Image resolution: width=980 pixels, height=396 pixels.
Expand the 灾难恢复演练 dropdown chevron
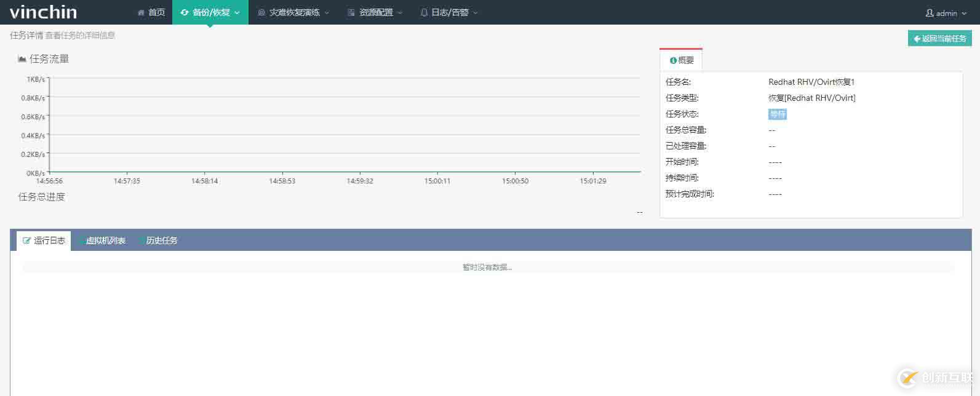point(327,13)
